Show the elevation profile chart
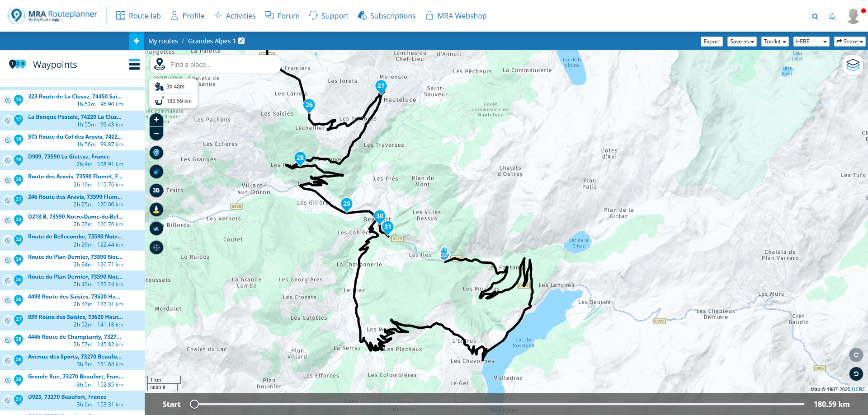The width and height of the screenshot is (868, 415). (x=156, y=228)
